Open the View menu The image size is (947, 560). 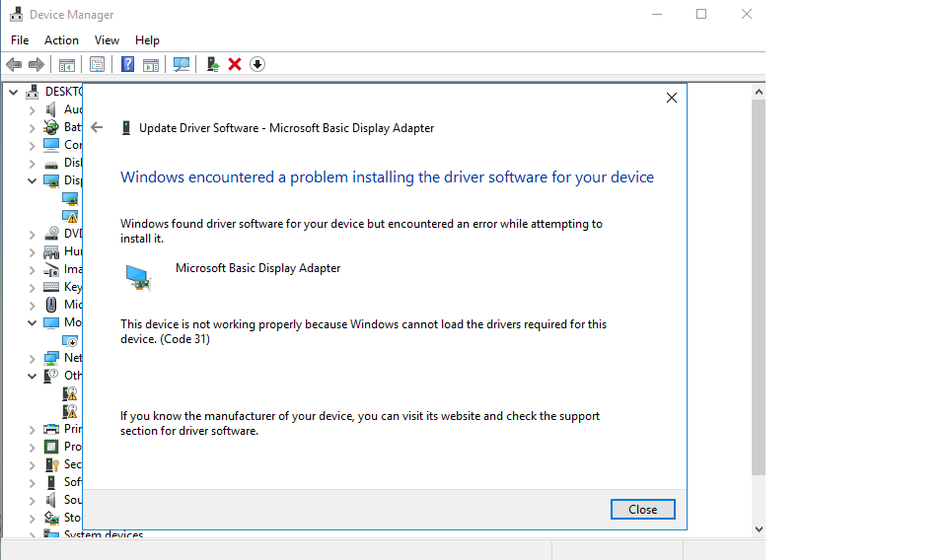107,39
